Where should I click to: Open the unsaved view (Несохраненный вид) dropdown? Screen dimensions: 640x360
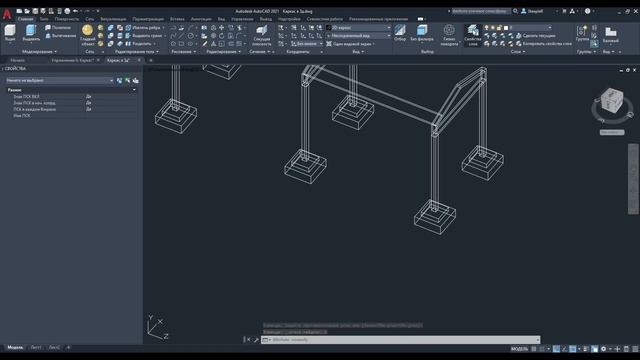click(x=358, y=36)
